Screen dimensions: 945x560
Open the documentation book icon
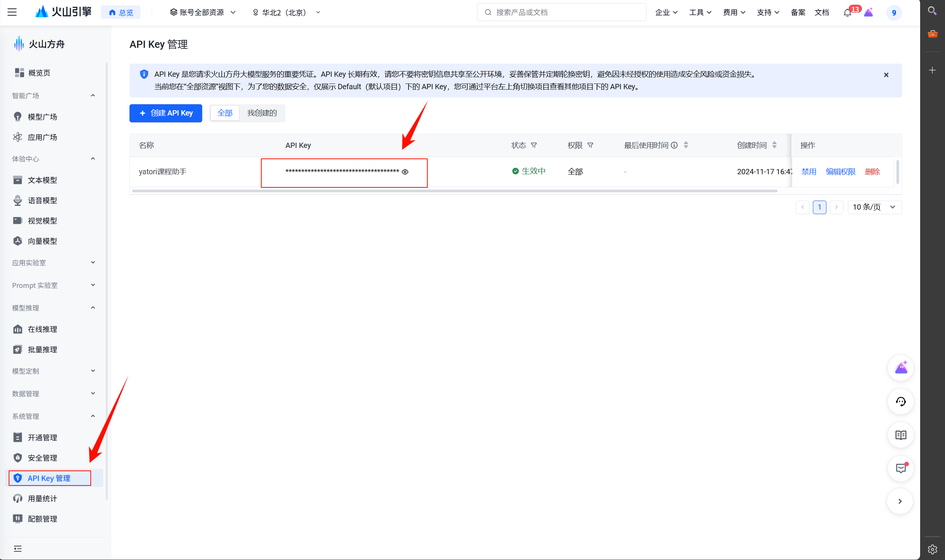point(901,435)
